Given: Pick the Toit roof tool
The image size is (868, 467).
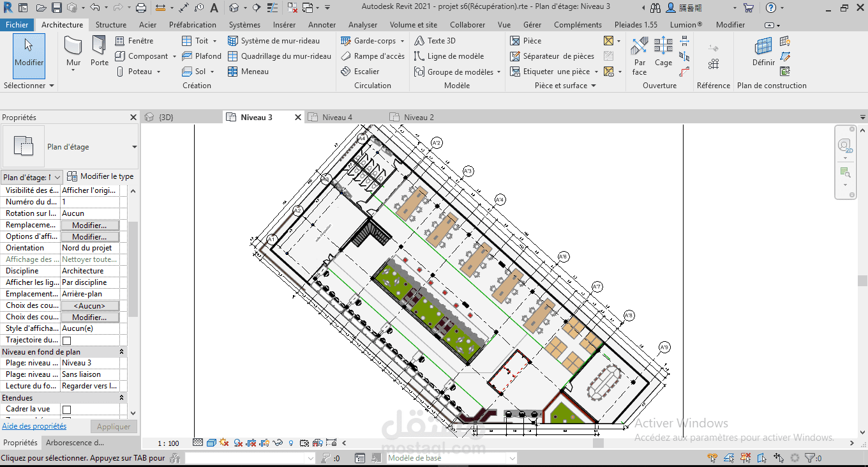Looking at the screenshot, I should click(x=195, y=40).
